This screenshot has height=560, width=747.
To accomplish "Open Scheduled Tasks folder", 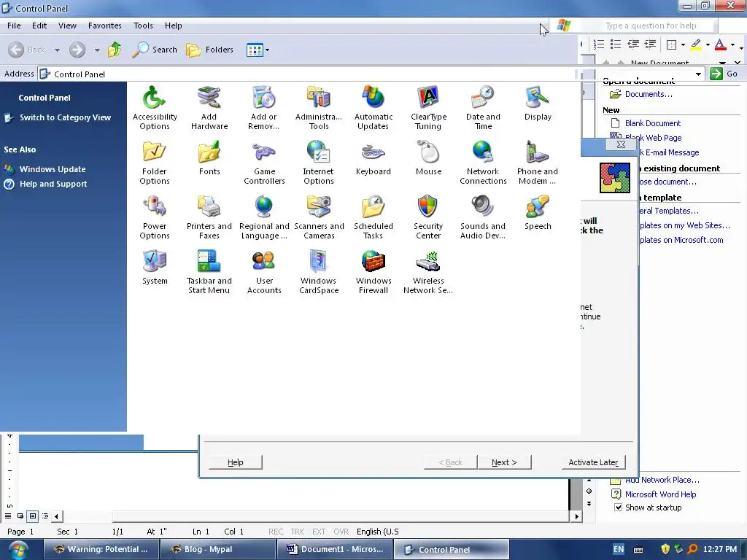I will pos(373,217).
